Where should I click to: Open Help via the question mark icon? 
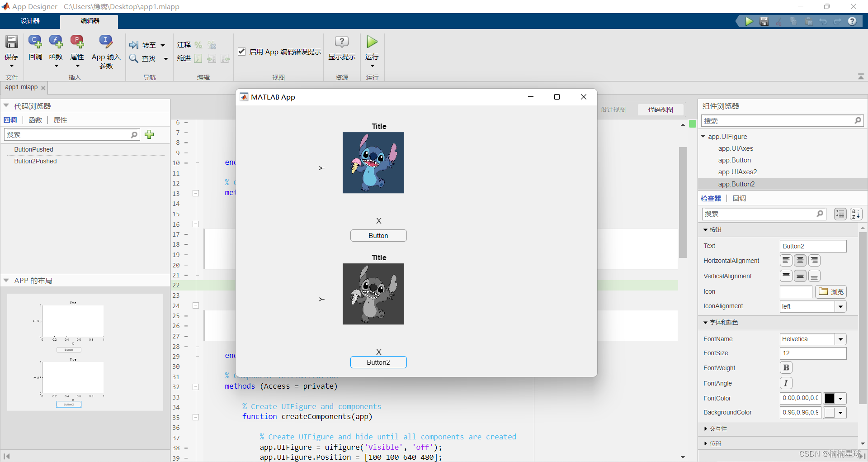(852, 21)
